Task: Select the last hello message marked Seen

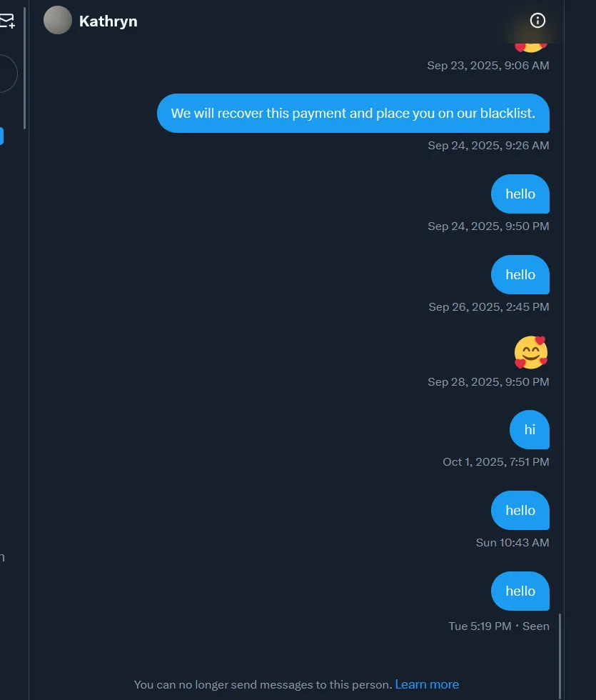Action: (520, 591)
